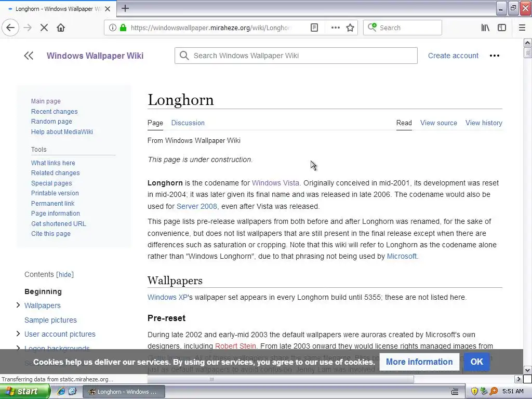
Task: Open What links here
Action: pos(53,163)
